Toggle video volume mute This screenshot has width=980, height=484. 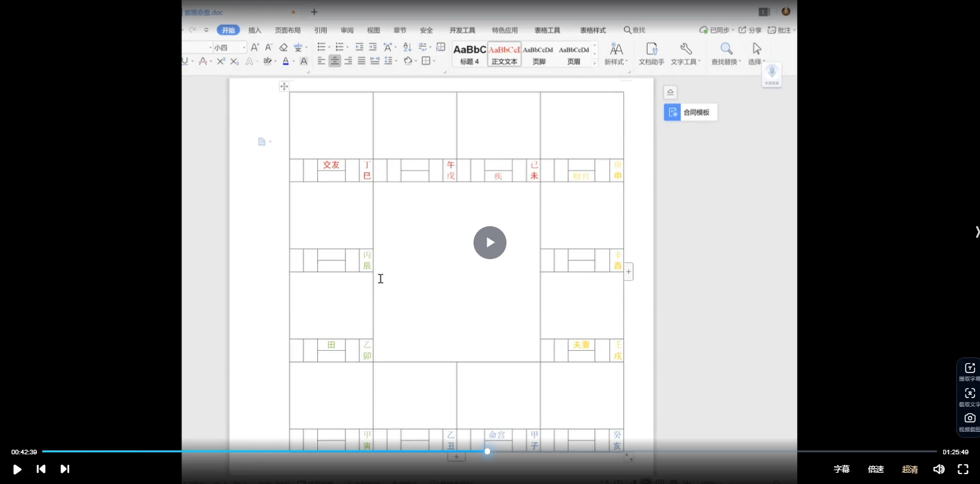(x=939, y=469)
